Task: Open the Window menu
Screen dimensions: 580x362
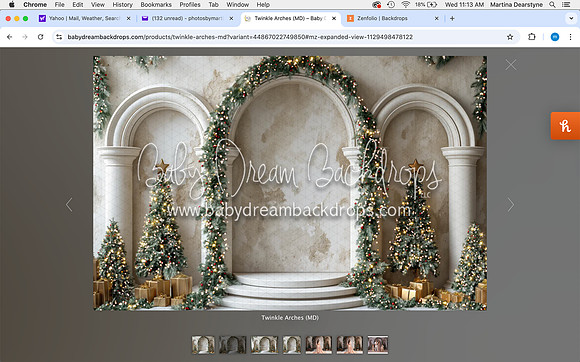Action: click(x=237, y=5)
